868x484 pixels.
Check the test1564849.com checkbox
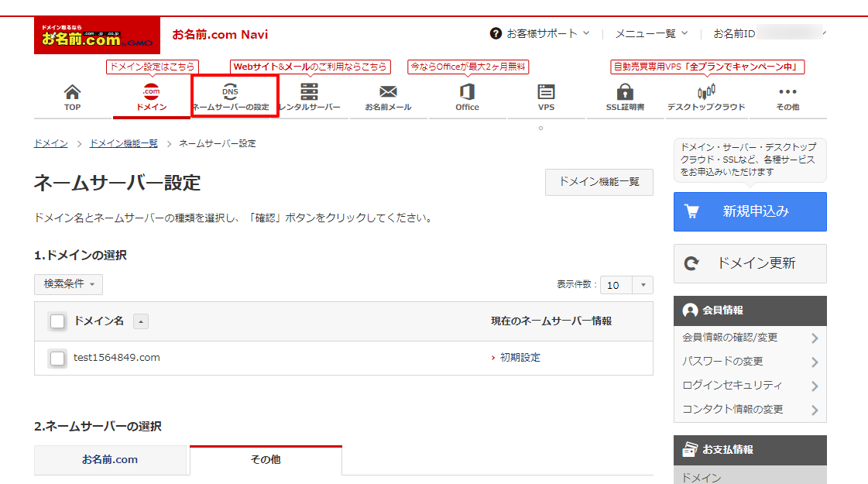click(x=57, y=358)
